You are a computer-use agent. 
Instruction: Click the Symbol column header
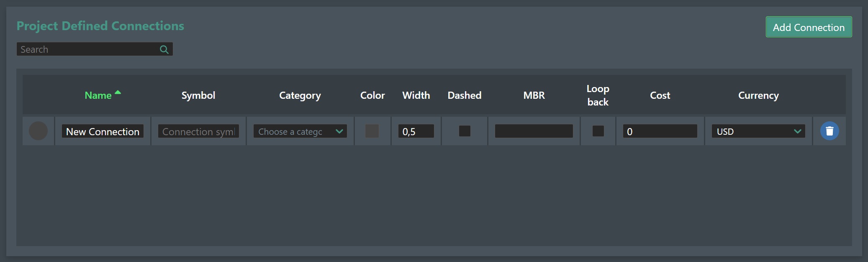[198, 95]
